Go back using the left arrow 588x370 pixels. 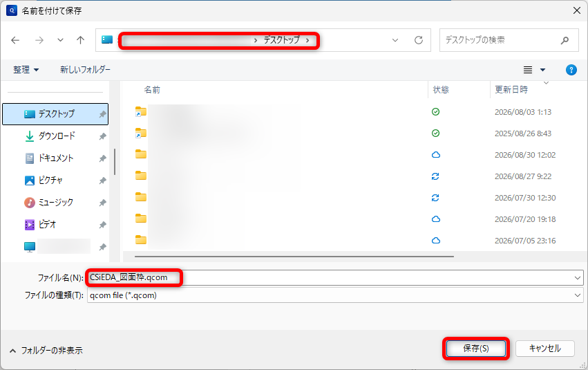[15, 40]
